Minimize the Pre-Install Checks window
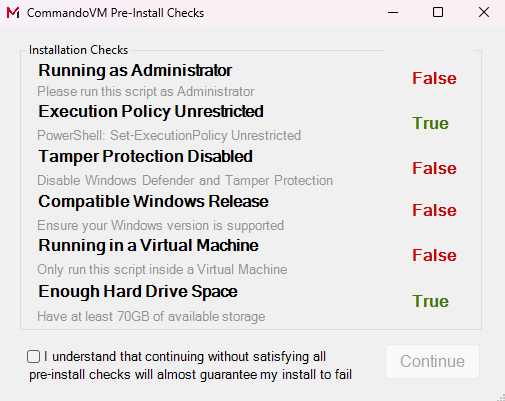505x401 pixels. coord(393,13)
